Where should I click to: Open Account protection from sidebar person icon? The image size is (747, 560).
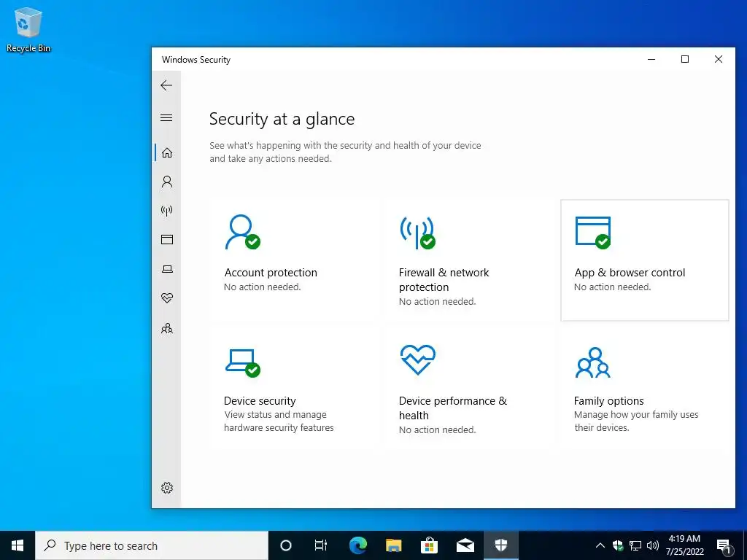pos(167,182)
